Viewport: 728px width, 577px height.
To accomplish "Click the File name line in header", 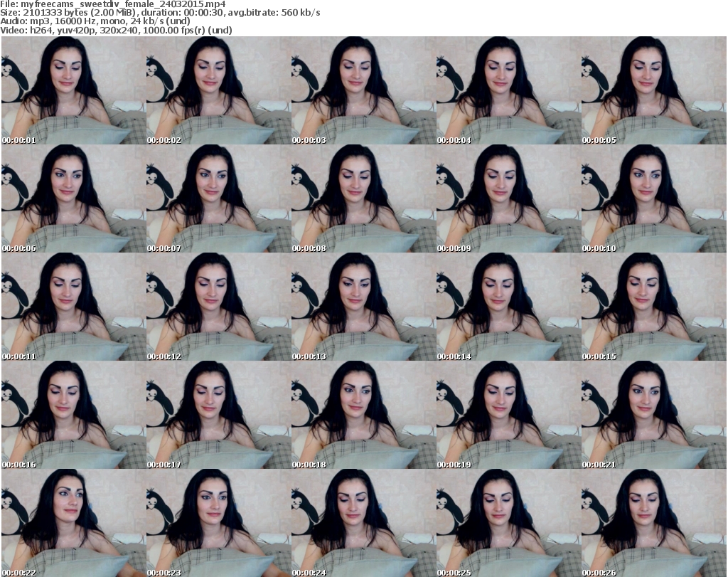I will pos(113,4).
